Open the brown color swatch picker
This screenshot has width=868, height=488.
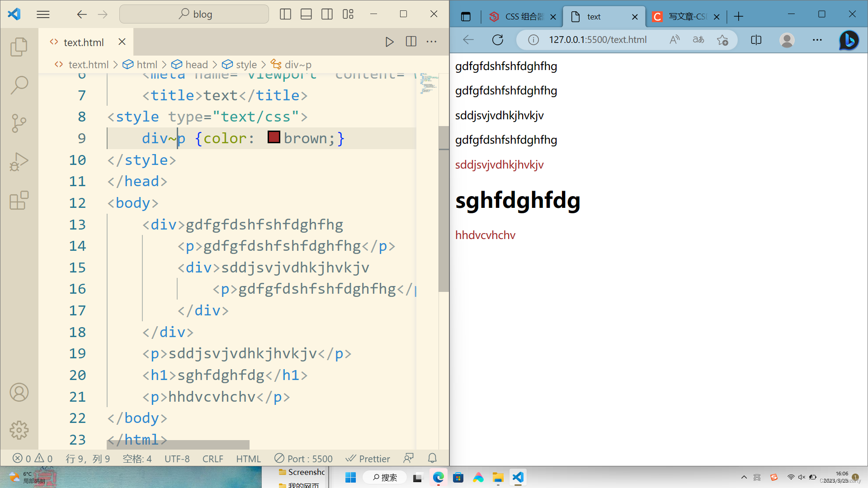tap(274, 137)
